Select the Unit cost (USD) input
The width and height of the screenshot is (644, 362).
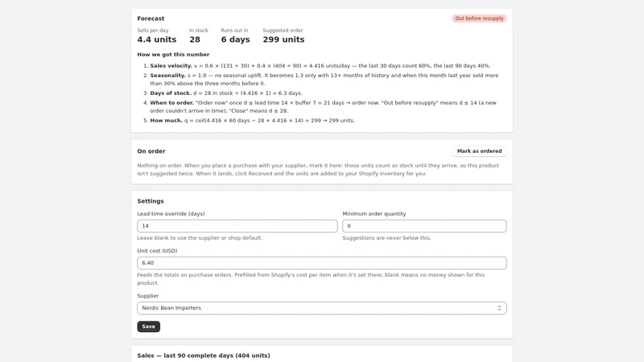[321, 263]
